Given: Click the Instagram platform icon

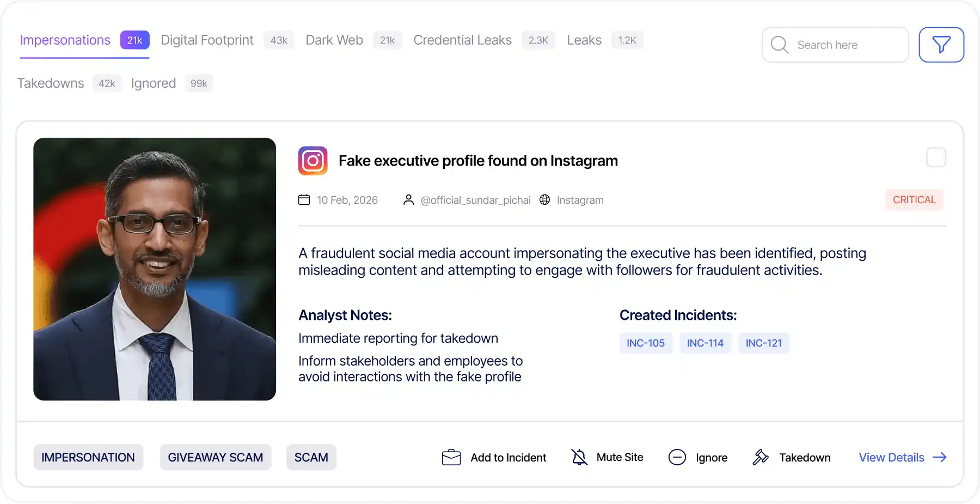Looking at the screenshot, I should [x=313, y=160].
